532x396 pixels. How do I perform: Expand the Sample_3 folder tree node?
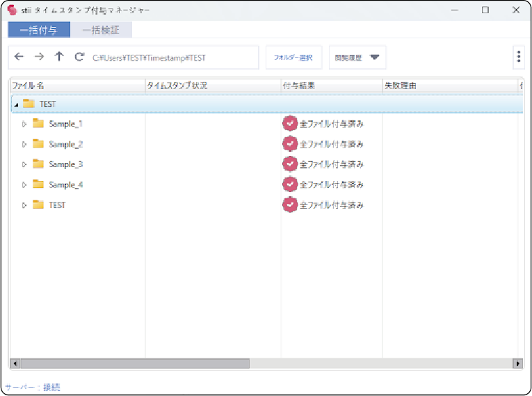point(24,164)
